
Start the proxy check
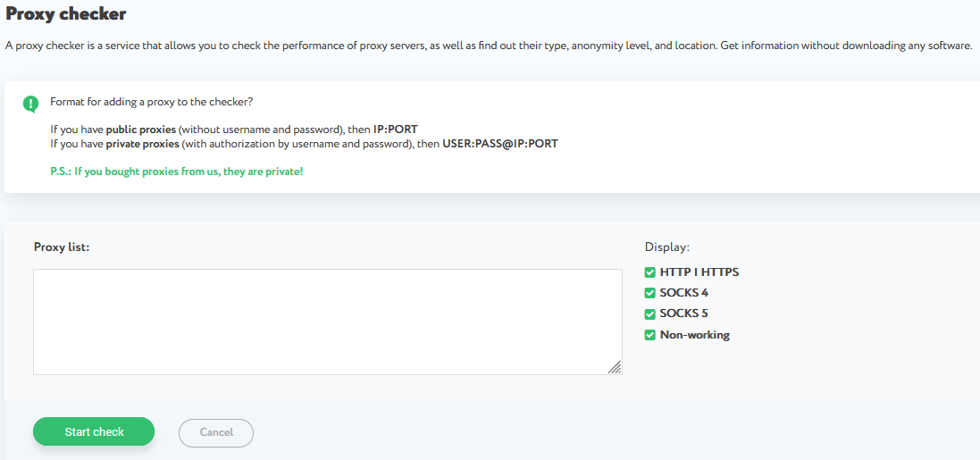pos(94,432)
